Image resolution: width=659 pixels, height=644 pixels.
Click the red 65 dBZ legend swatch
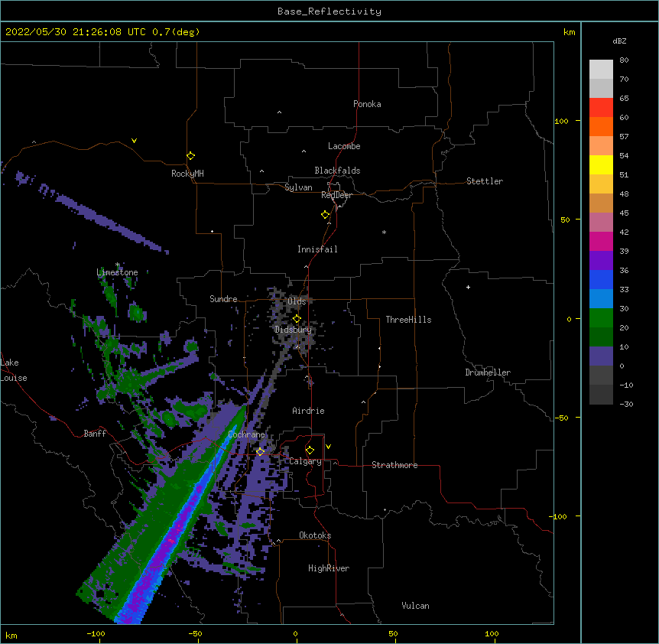pos(601,107)
